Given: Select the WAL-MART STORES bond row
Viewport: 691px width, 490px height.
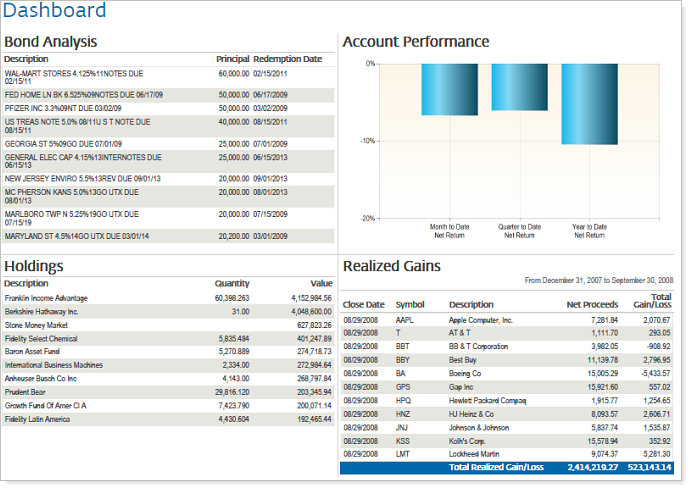Looking at the screenshot, I should tap(168, 78).
